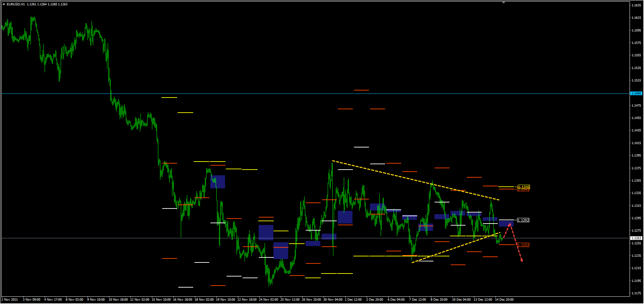Click the 4 Nov 17:00 time label
The width and height of the screenshot is (644, 304).
(x=53, y=300)
